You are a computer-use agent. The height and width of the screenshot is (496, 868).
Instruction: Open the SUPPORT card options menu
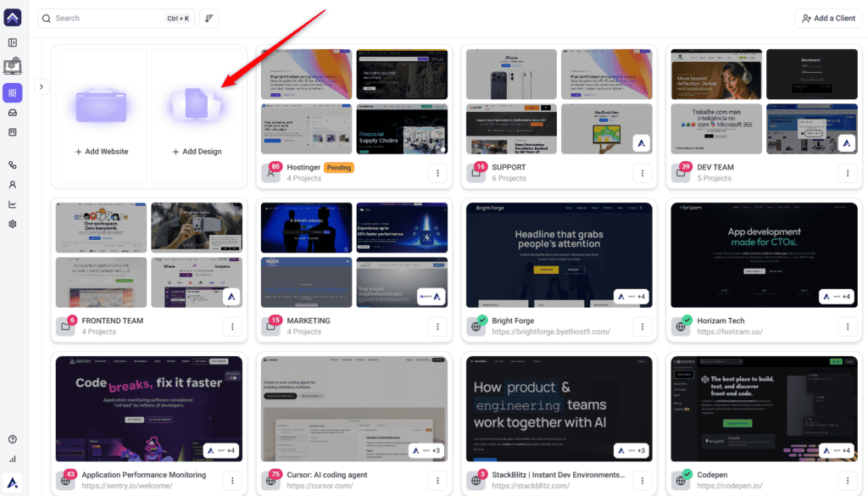[x=643, y=173]
